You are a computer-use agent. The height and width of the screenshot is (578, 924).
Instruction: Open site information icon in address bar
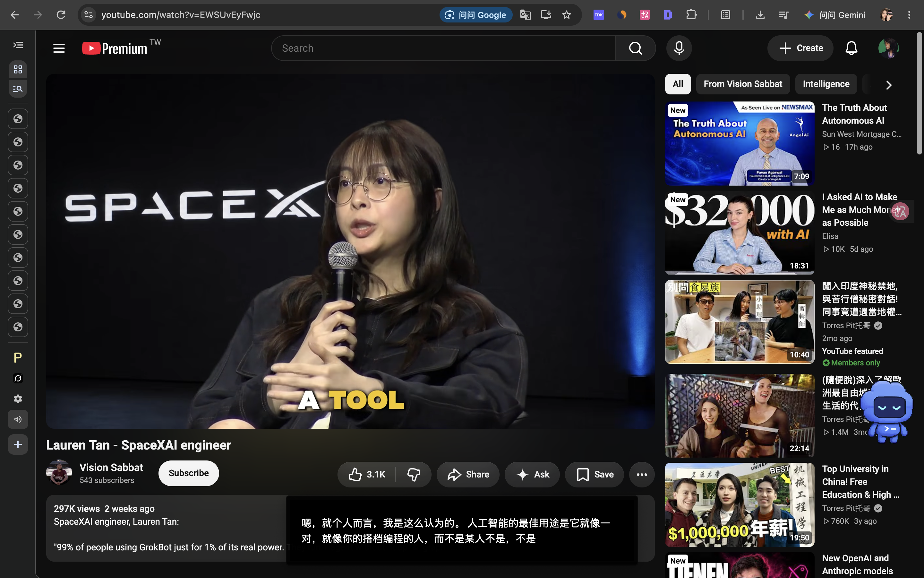click(89, 15)
